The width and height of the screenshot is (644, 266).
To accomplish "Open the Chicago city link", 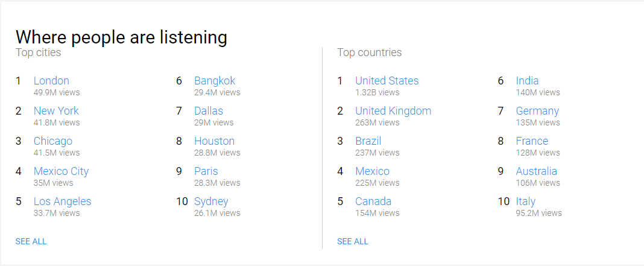I will (x=53, y=141).
